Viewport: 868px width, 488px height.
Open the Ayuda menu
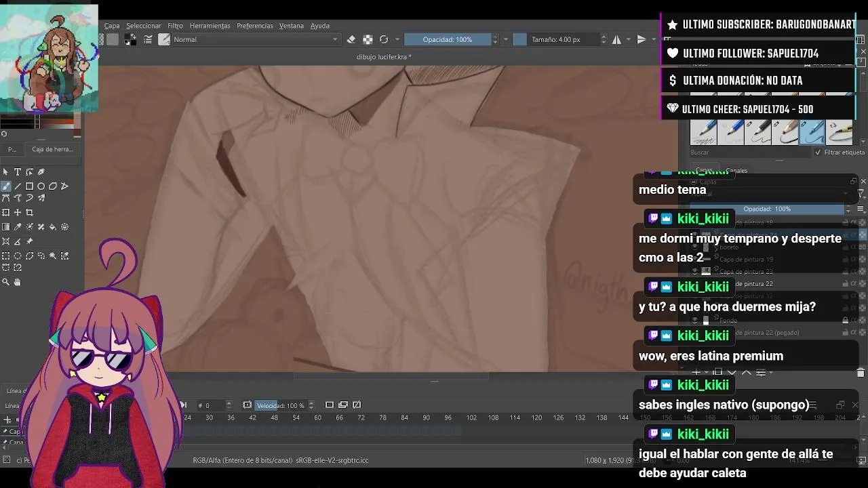[x=320, y=26]
